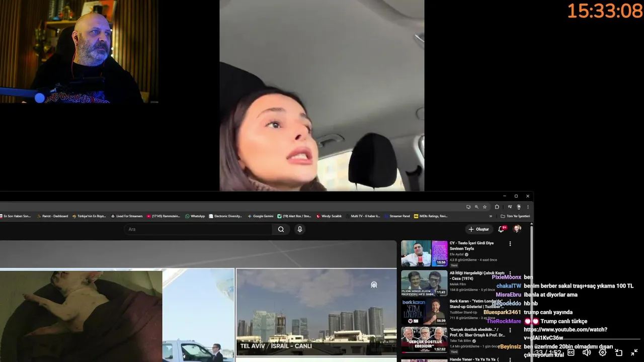Click chat username MisraEbru
Image resolution: width=644 pixels, height=362 pixels.
[509, 295]
